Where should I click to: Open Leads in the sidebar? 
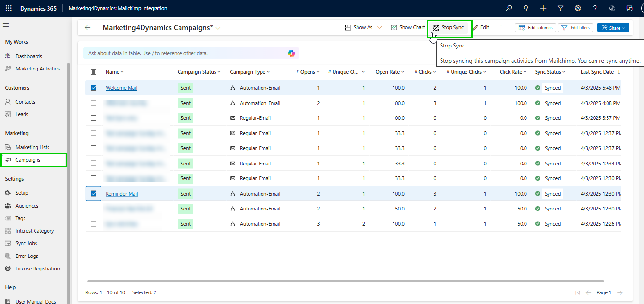tap(22, 114)
